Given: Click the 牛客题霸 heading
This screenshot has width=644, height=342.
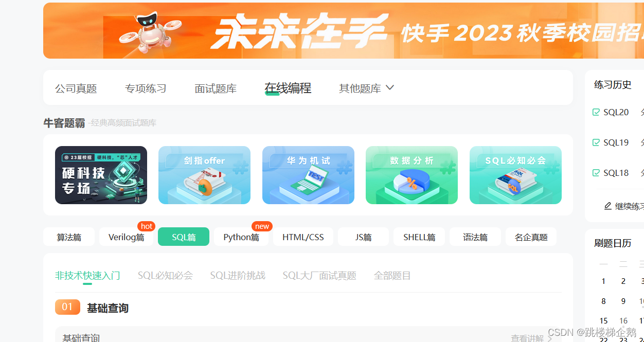Looking at the screenshot, I should click(x=64, y=123).
